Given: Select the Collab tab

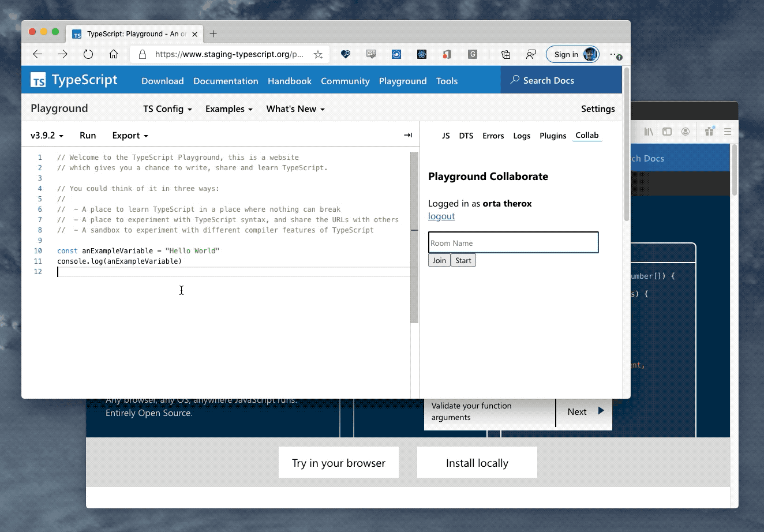Looking at the screenshot, I should (x=587, y=135).
